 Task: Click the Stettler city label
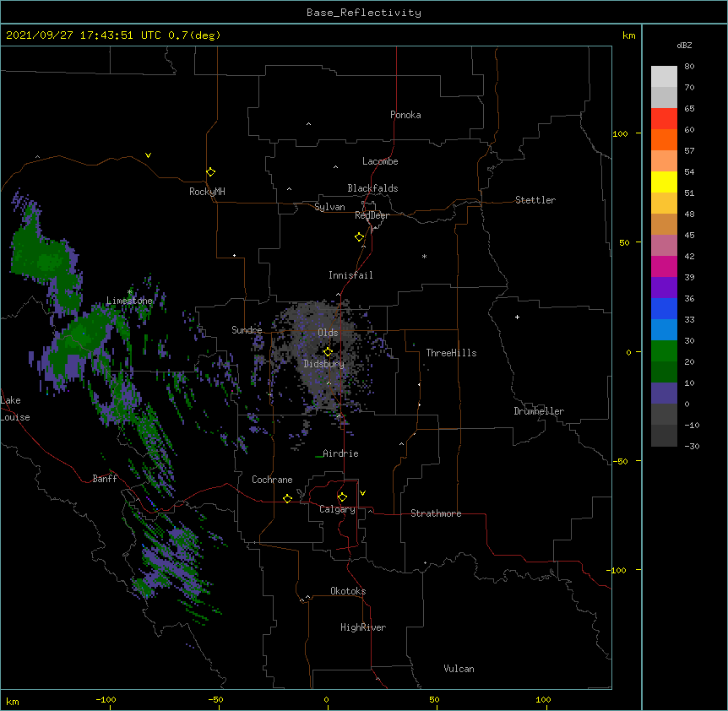click(535, 200)
